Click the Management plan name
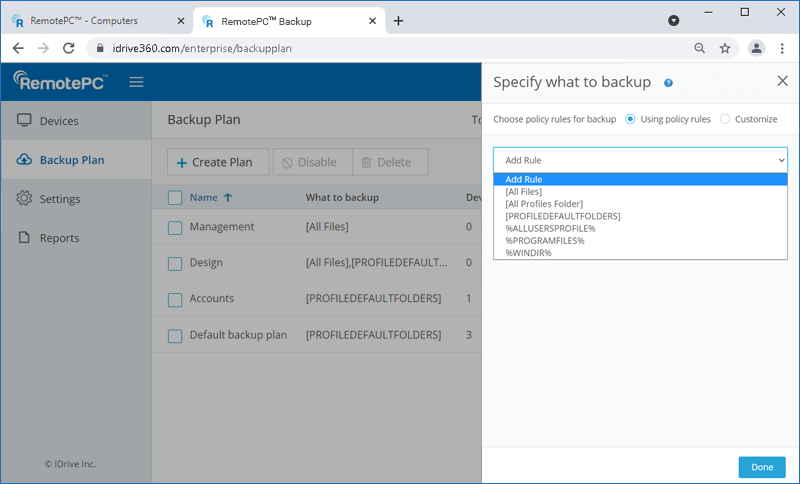Screen dimensions: 800x484 pos(222,226)
